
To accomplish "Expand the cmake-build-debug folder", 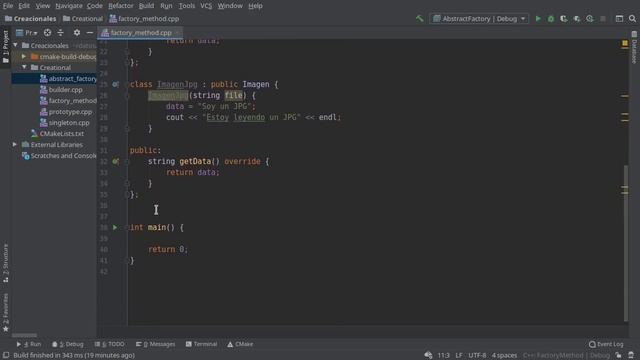I will pos(24,56).
